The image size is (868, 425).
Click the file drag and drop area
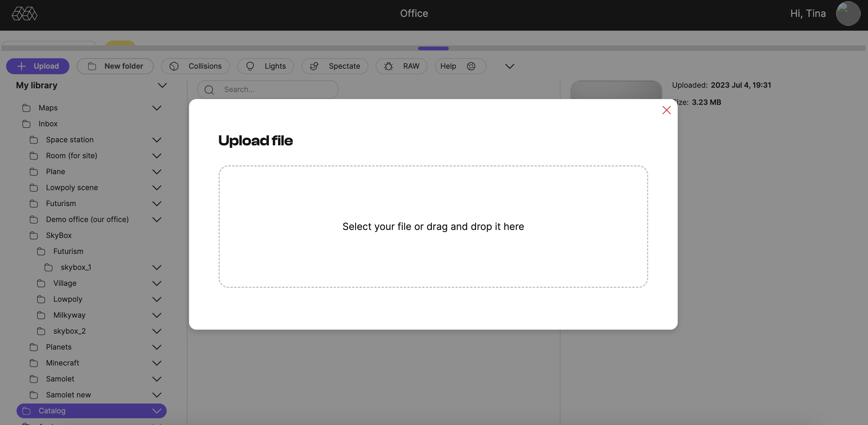coord(433,226)
